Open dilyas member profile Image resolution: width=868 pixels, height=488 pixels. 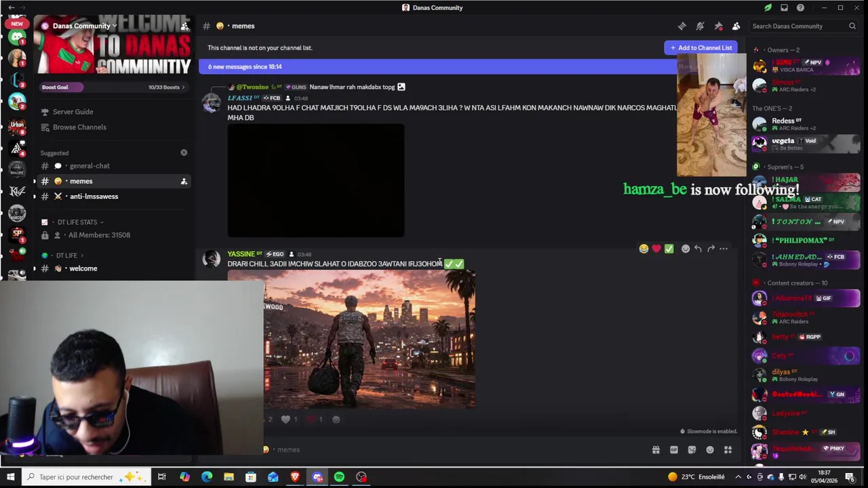pos(806,375)
